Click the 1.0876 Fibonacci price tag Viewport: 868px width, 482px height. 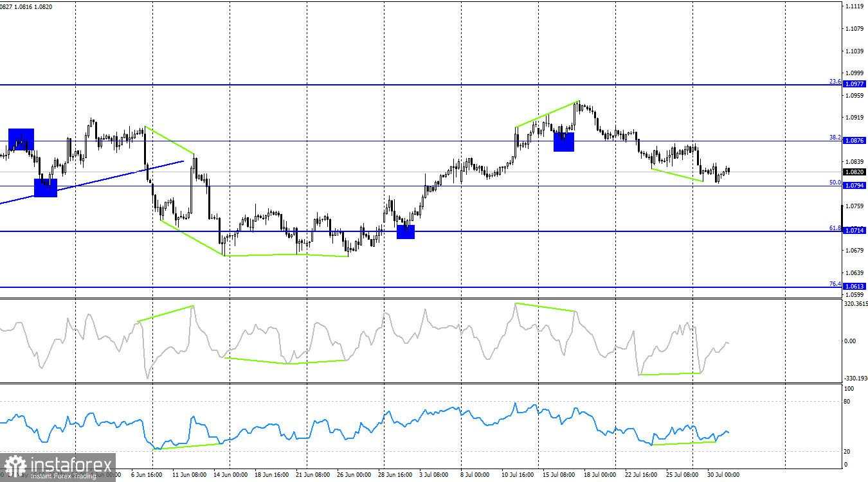pos(854,140)
